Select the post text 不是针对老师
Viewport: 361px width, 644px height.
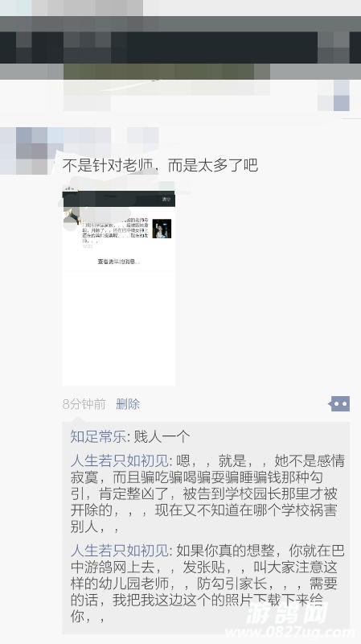[108, 166]
